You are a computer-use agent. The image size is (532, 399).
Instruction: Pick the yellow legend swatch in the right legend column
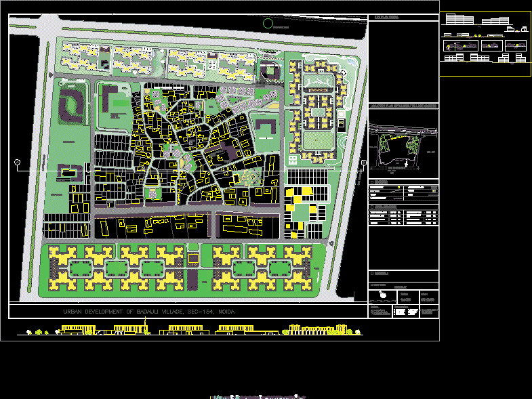click(x=434, y=191)
